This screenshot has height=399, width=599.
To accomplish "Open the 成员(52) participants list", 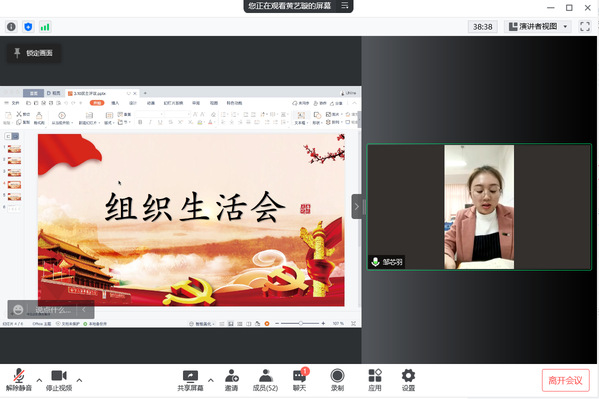I will click(266, 380).
